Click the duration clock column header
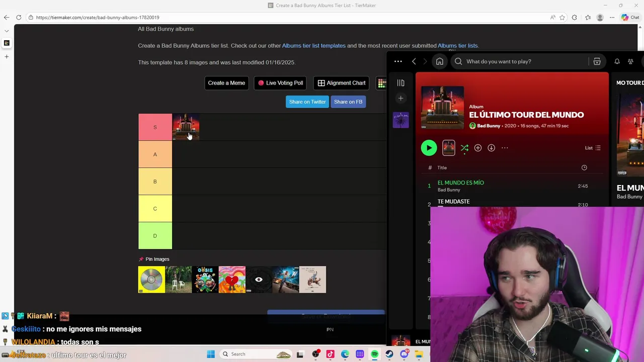The width and height of the screenshot is (644, 362). [x=584, y=167]
